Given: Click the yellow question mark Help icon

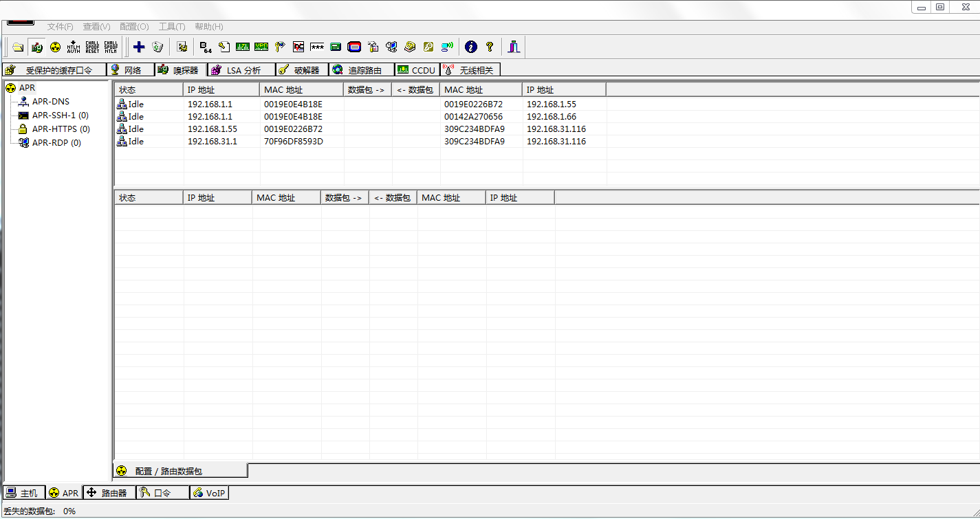Looking at the screenshot, I should 490,47.
